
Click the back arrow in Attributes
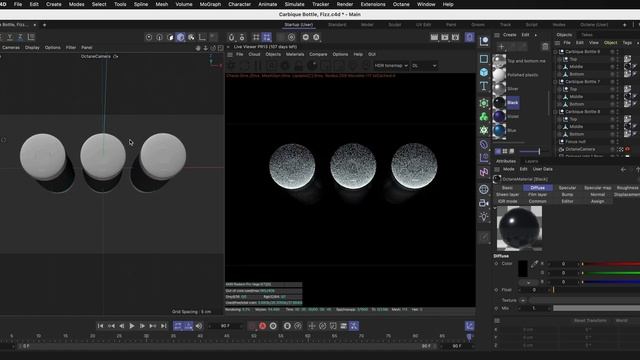point(623,169)
